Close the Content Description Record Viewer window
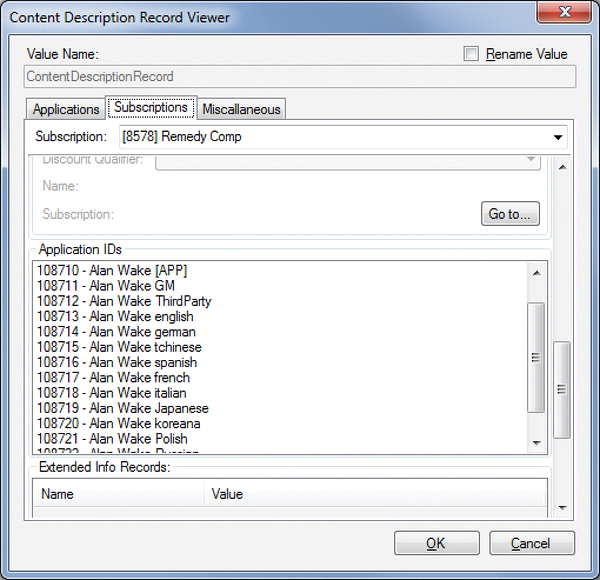The height and width of the screenshot is (580, 600). pyautogui.click(x=568, y=16)
